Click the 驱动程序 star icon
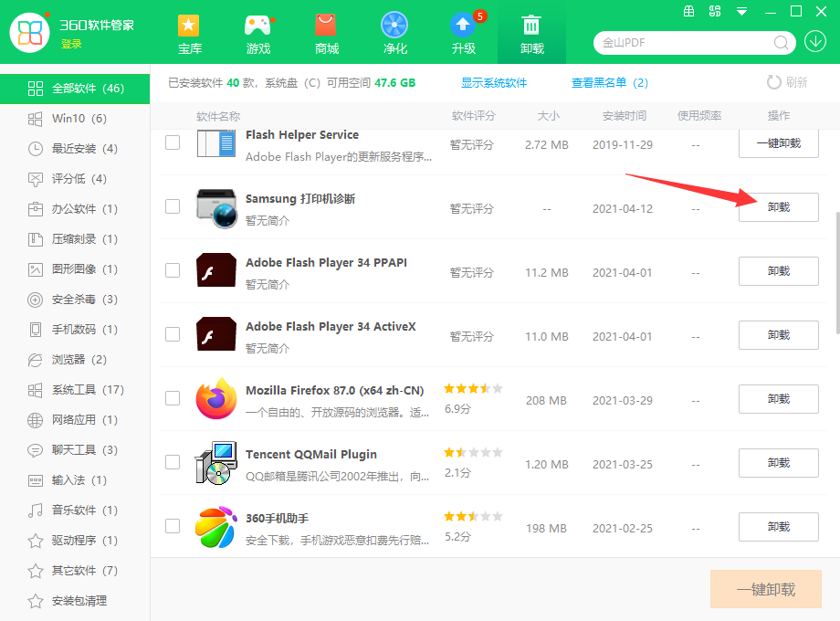840x621 pixels. pyautogui.click(x=35, y=540)
